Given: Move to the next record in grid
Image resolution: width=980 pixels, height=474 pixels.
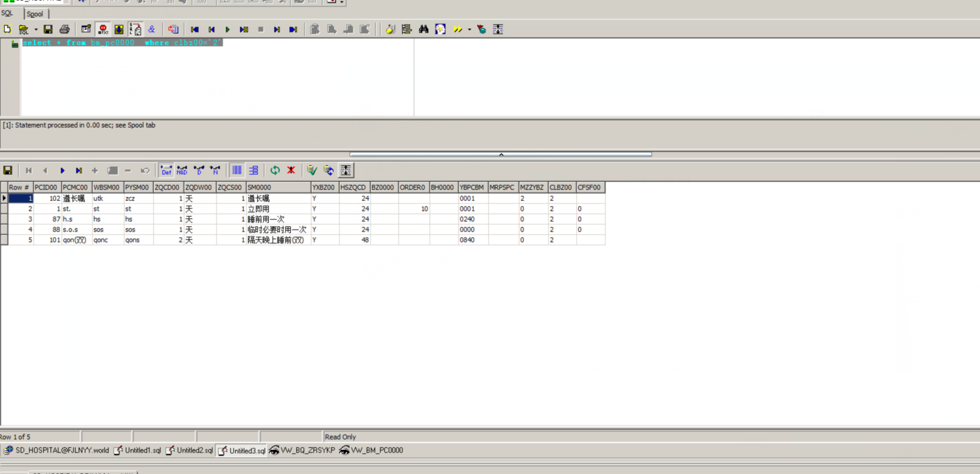Looking at the screenshot, I should pos(62,170).
